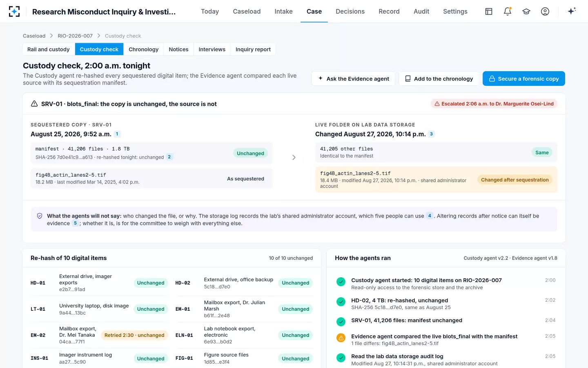Open citation 5 after the word evidence

[x=75, y=223]
